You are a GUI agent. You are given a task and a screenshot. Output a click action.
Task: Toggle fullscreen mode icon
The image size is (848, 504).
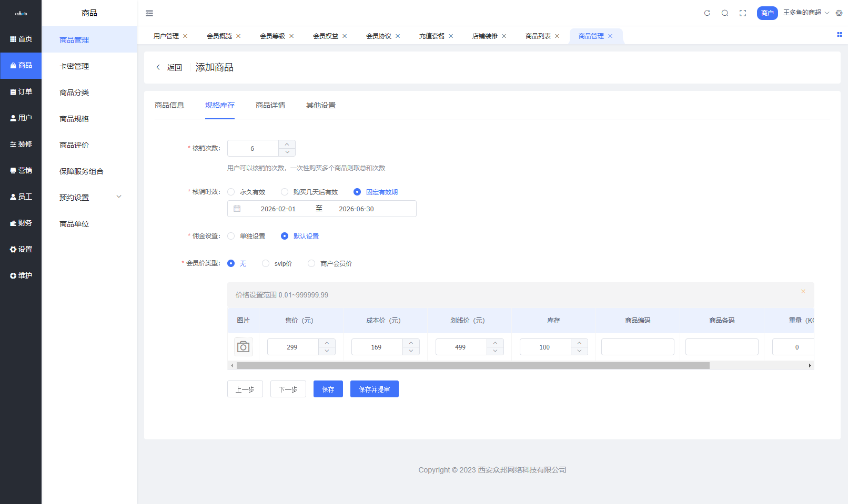coord(743,13)
